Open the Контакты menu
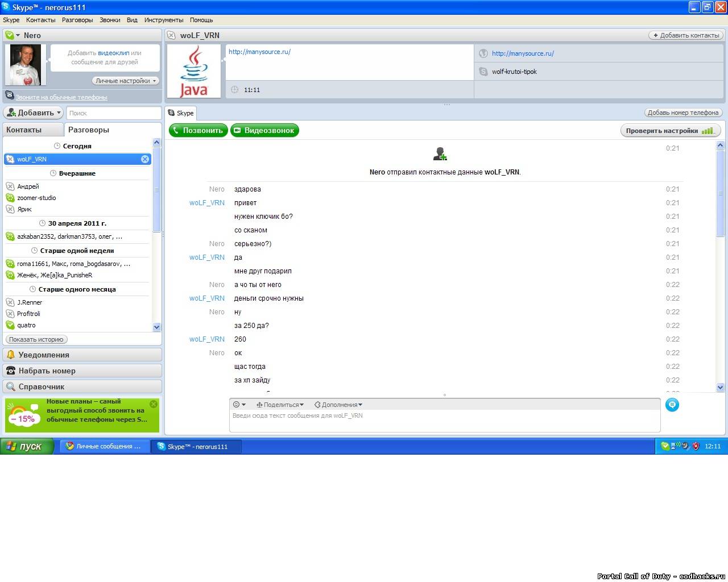This screenshot has height=582, width=728. [41, 20]
